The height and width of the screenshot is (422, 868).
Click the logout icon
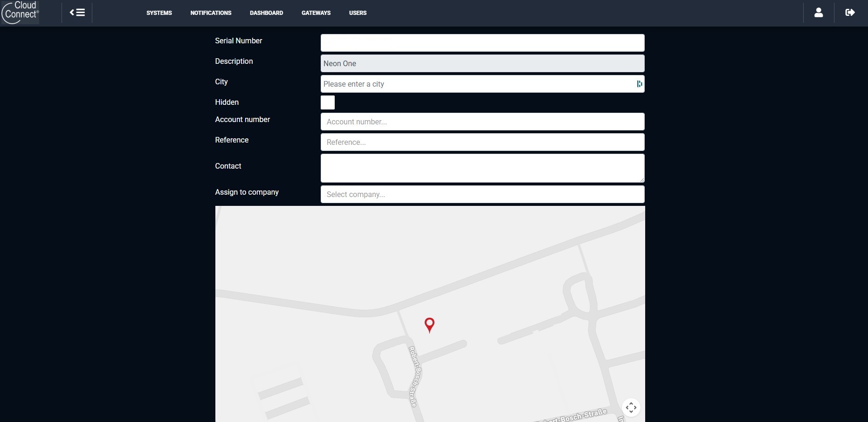850,13
